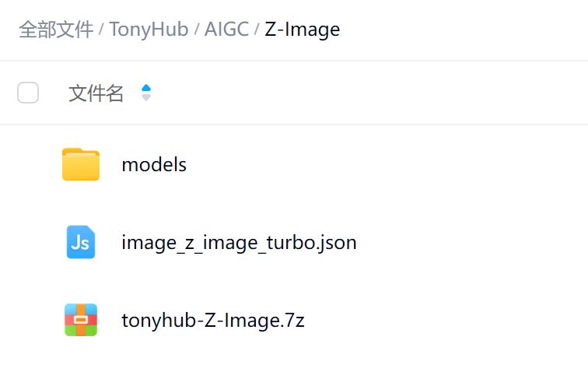The width and height of the screenshot is (588, 386).
Task: Sort the list by the 文件名 column header
Action: pyautogui.click(x=96, y=93)
